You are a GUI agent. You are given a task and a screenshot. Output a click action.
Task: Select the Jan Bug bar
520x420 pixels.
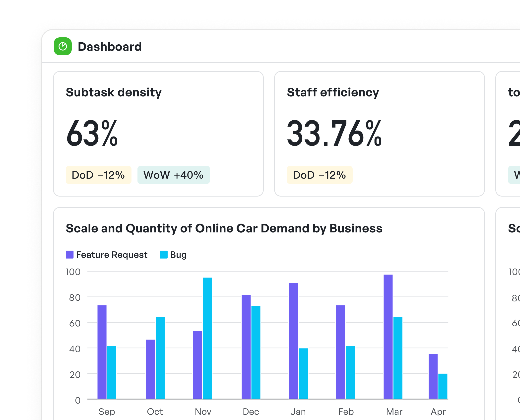303,373
